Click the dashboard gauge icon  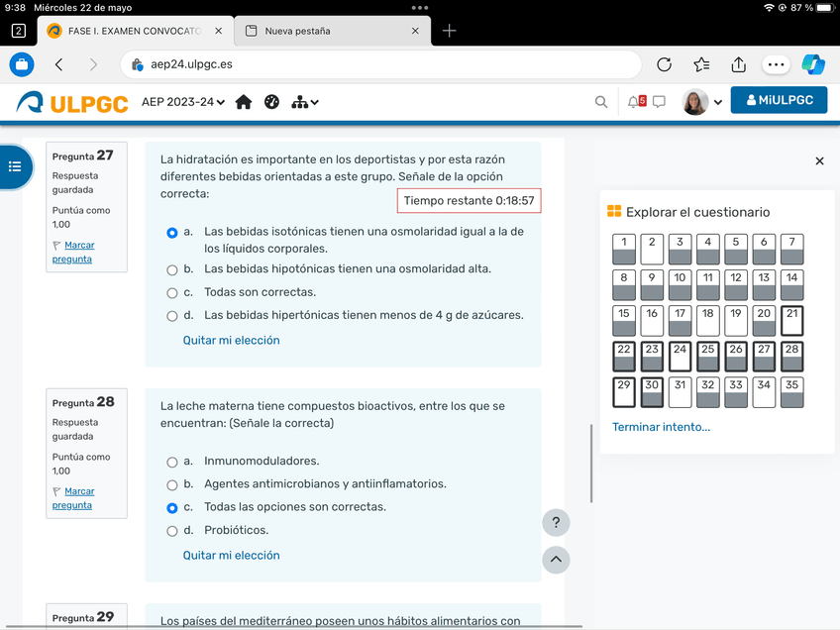272,102
